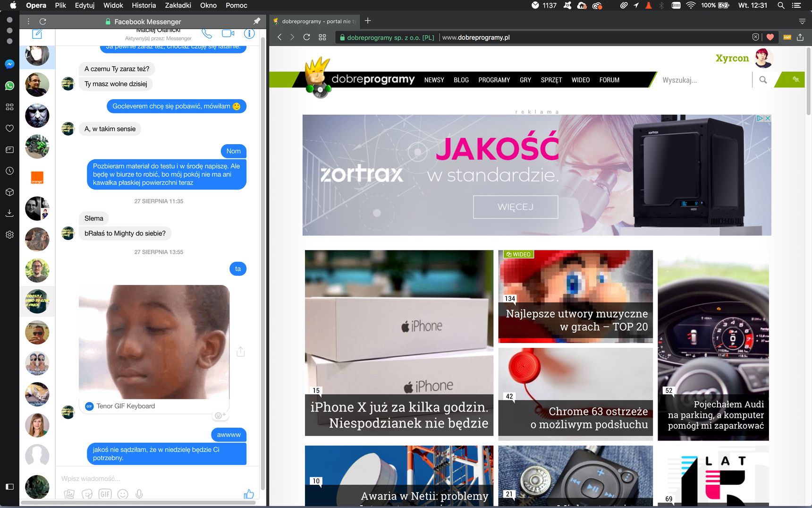Open the motorcycle avatar conversation
This screenshot has height=508, width=812.
tap(37, 146)
